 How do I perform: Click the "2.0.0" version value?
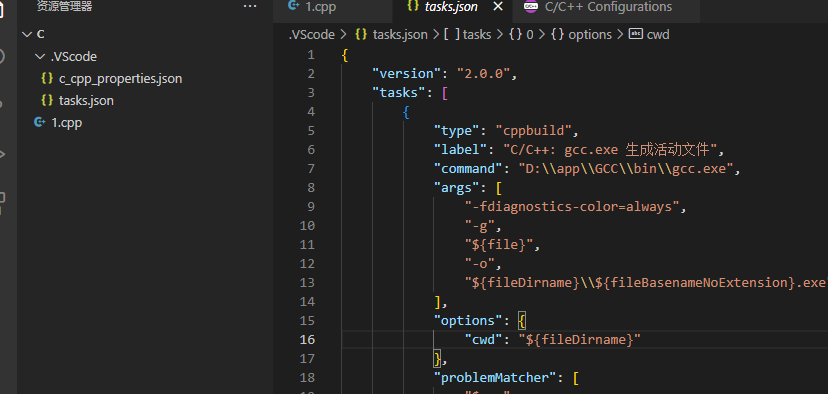coord(483,74)
